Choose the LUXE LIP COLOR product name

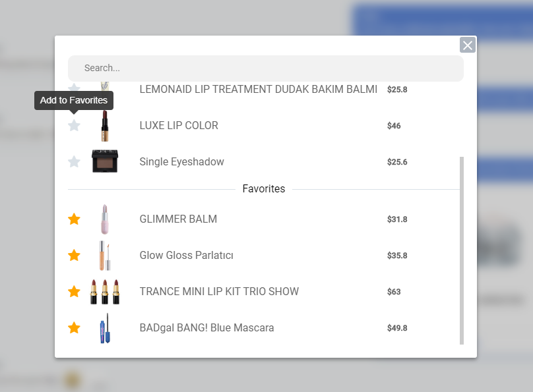coord(179,126)
